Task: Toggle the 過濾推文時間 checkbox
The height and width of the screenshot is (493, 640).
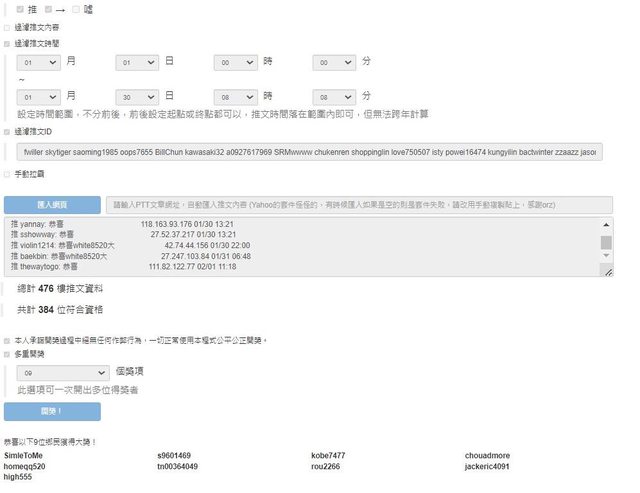Action: pyautogui.click(x=8, y=43)
